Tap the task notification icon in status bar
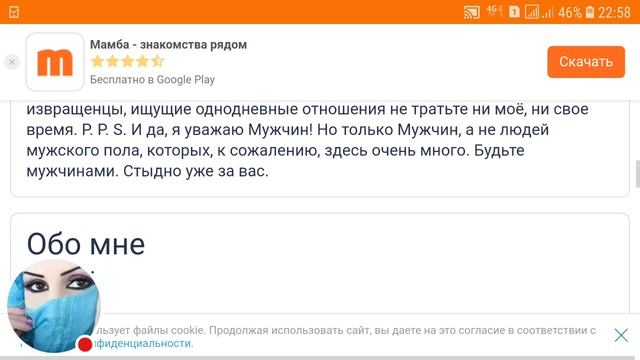Image resolution: width=640 pixels, height=360 pixels. [x=14, y=12]
